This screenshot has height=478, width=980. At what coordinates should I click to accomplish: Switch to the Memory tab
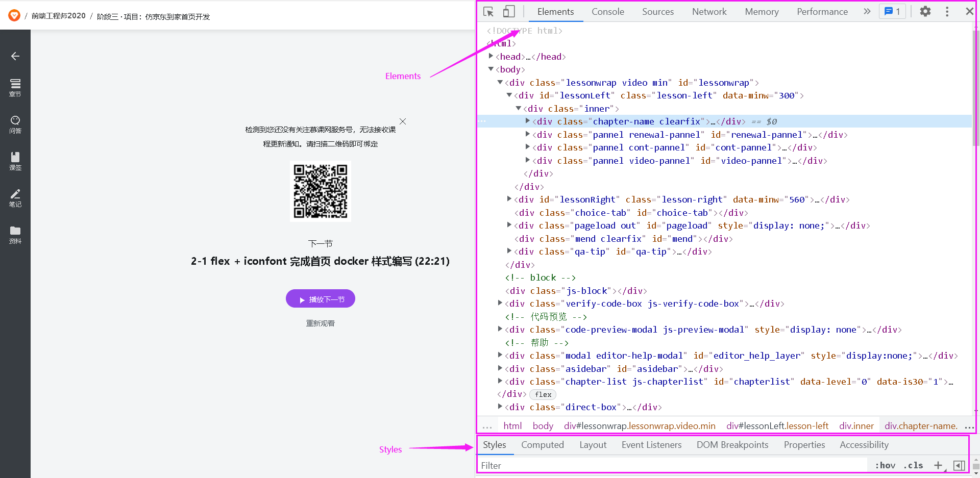click(762, 11)
